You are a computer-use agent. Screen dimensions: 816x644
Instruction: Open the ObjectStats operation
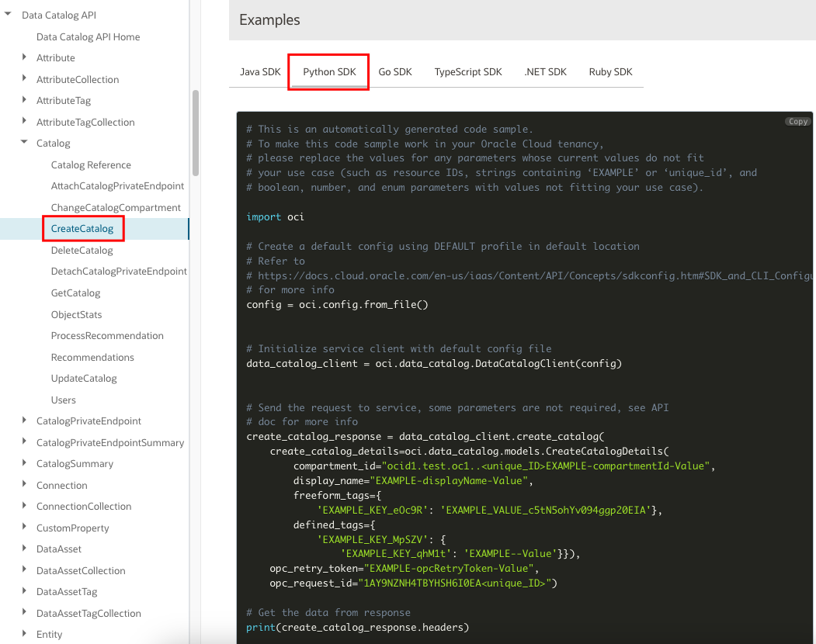coord(77,315)
